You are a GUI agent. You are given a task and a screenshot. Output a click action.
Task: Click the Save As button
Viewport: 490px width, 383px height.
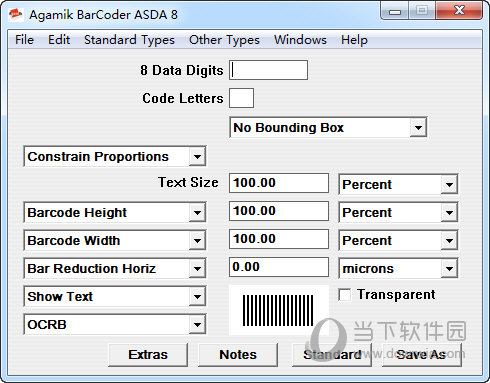coord(422,355)
